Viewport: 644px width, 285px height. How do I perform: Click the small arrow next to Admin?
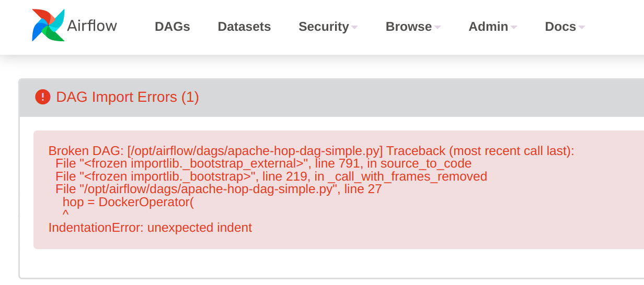click(514, 27)
